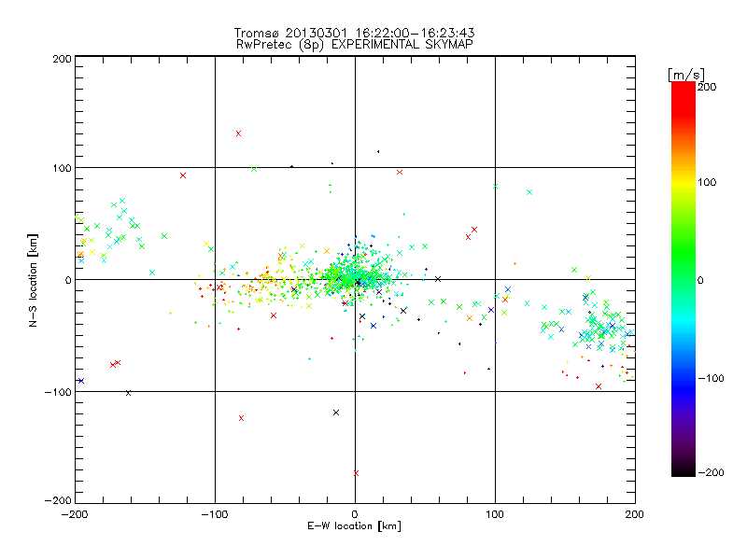Screen dimensions: 747x560
Task: Click the colorbar label '-100'
Action: coord(711,378)
